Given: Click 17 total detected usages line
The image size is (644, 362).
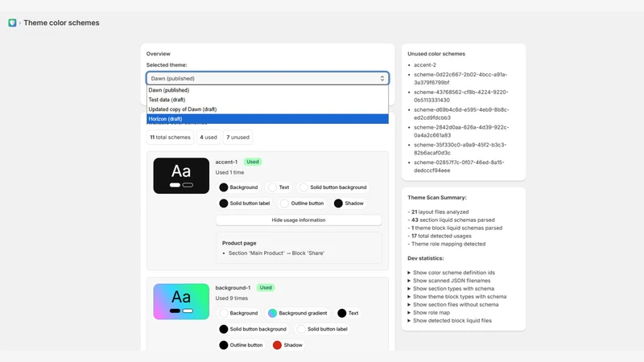Looking at the screenshot, I should click(x=440, y=236).
